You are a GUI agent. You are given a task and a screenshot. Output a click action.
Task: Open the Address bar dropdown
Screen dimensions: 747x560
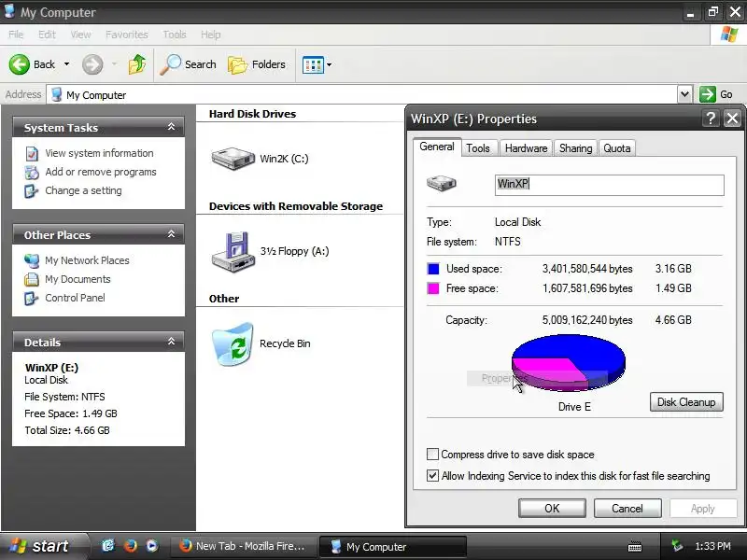tap(684, 94)
